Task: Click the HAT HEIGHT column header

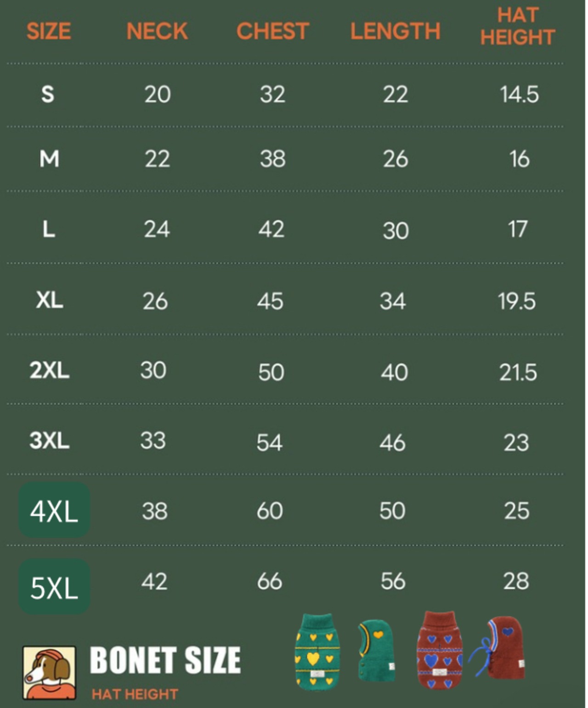Action: 518,26
